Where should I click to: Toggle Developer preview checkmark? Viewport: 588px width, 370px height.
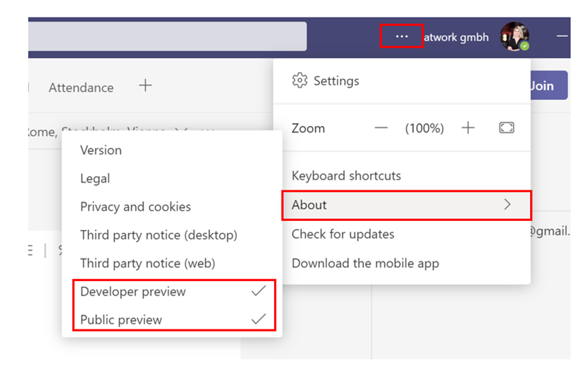(x=258, y=291)
